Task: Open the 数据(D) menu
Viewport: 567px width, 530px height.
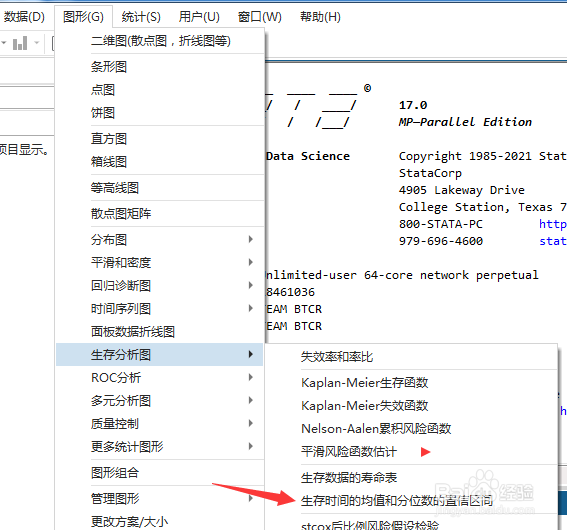Action: (x=24, y=17)
